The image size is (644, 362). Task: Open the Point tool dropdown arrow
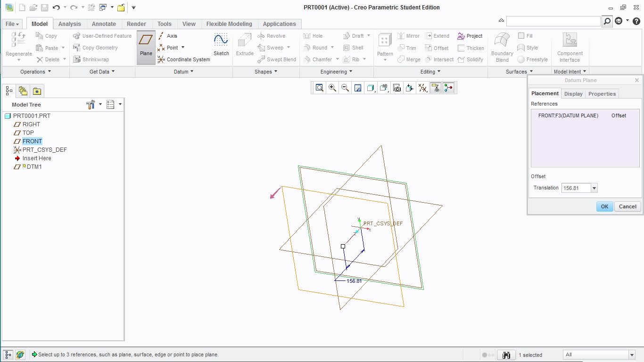[x=183, y=48]
